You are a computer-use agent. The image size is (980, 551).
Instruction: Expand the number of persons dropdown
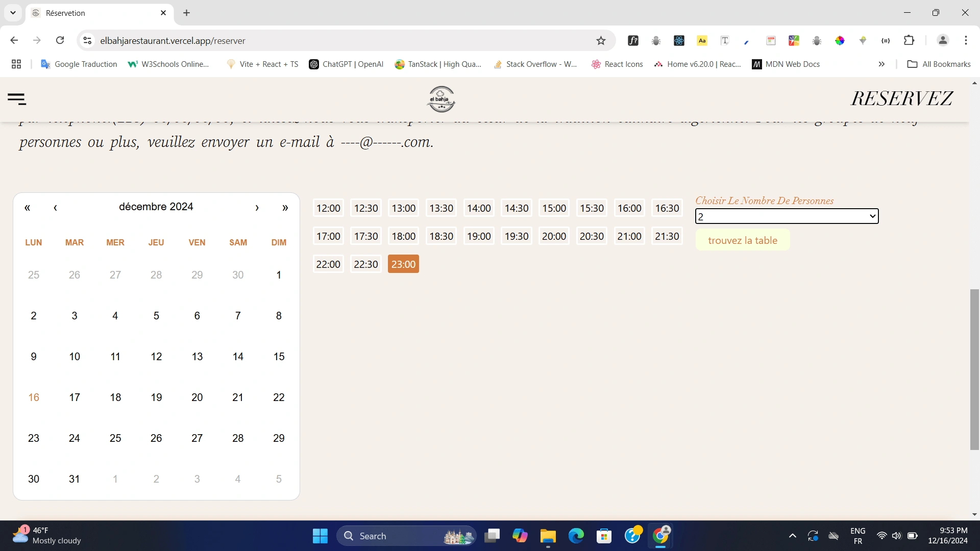pyautogui.click(x=786, y=216)
